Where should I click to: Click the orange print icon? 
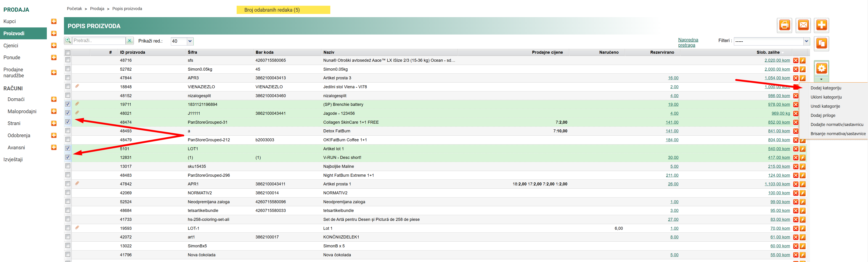pos(784,25)
